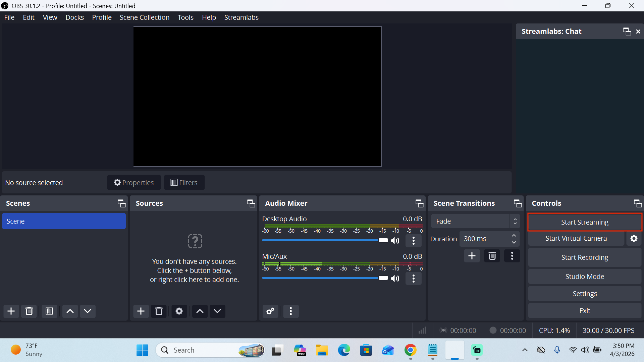Add a new source with the plus button
The height and width of the screenshot is (362, 644).
(x=141, y=311)
